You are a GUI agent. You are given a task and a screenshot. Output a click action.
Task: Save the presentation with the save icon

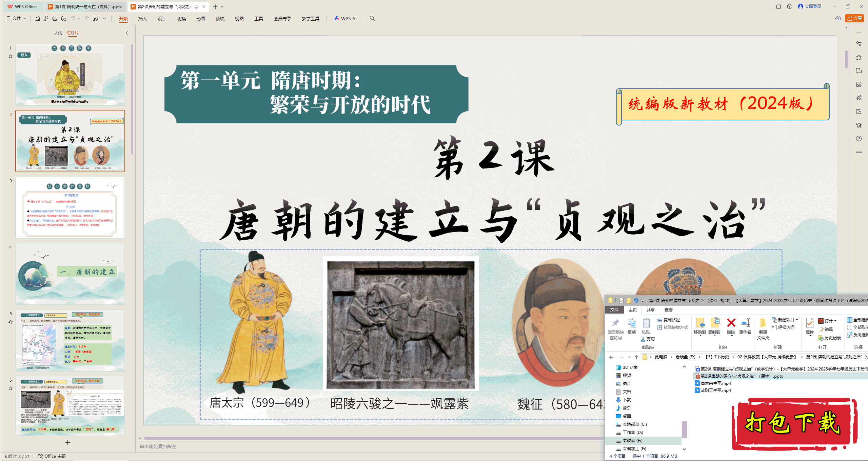(x=37, y=18)
